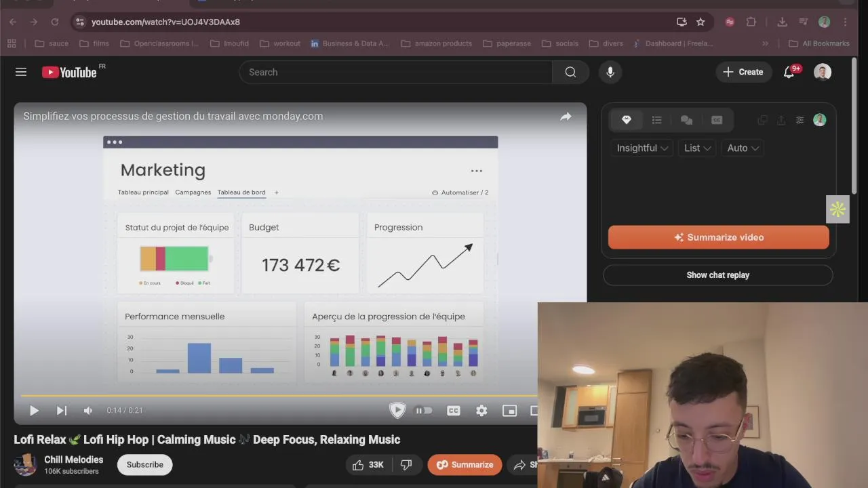Click Show chat replay
Viewport: 868px width, 488px height.
(x=718, y=275)
